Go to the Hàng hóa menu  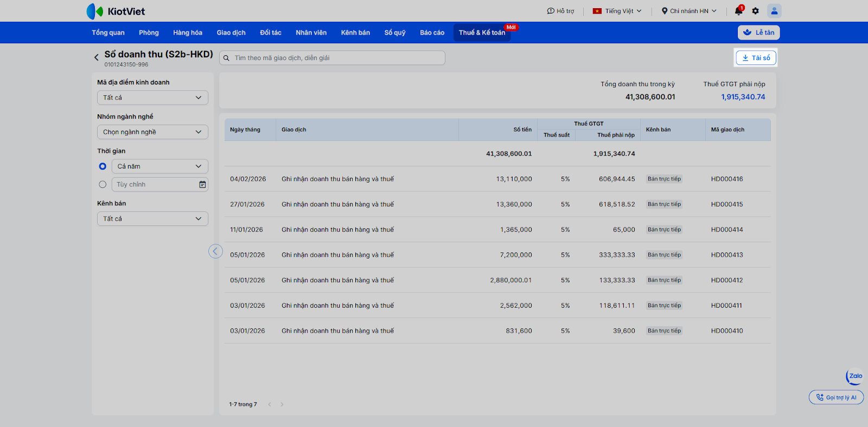(188, 33)
